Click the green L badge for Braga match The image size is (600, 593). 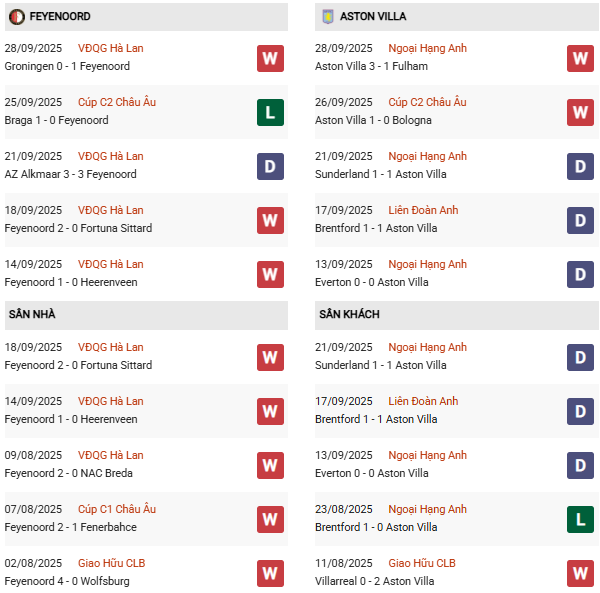click(270, 112)
